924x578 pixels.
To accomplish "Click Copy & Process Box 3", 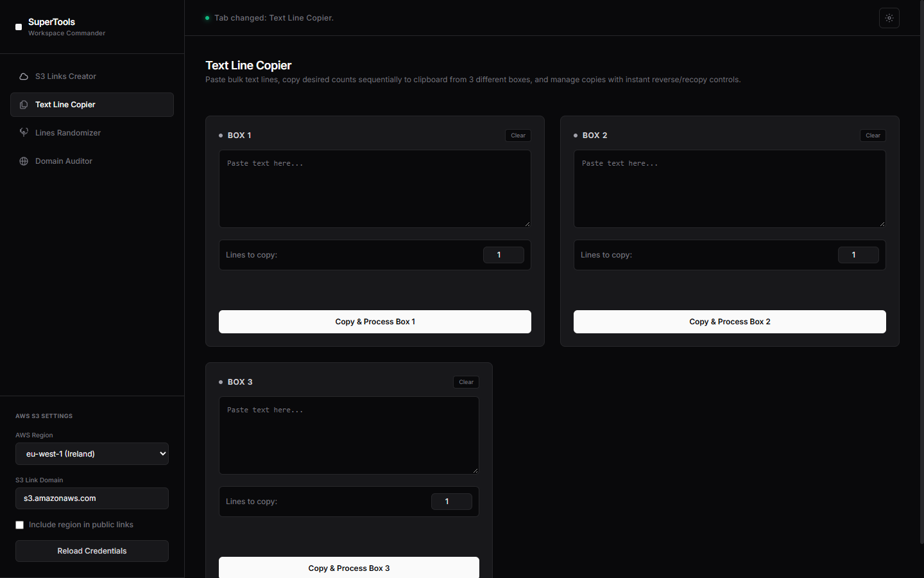I will 349,568.
